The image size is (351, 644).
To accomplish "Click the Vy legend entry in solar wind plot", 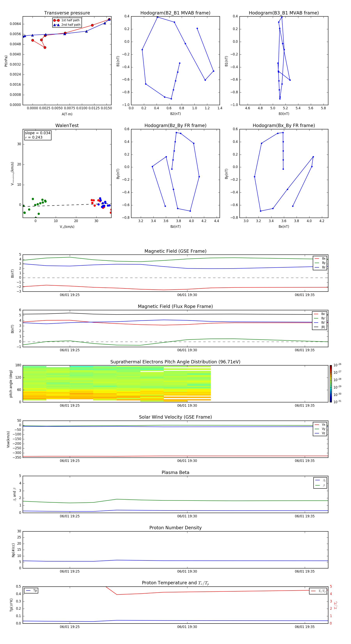I will click(320, 429).
